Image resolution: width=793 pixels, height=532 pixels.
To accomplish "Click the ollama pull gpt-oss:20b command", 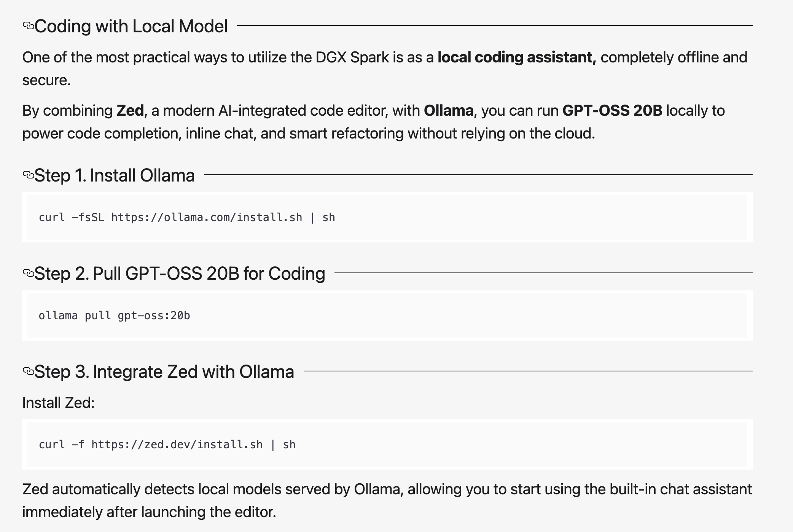I will tap(114, 316).
